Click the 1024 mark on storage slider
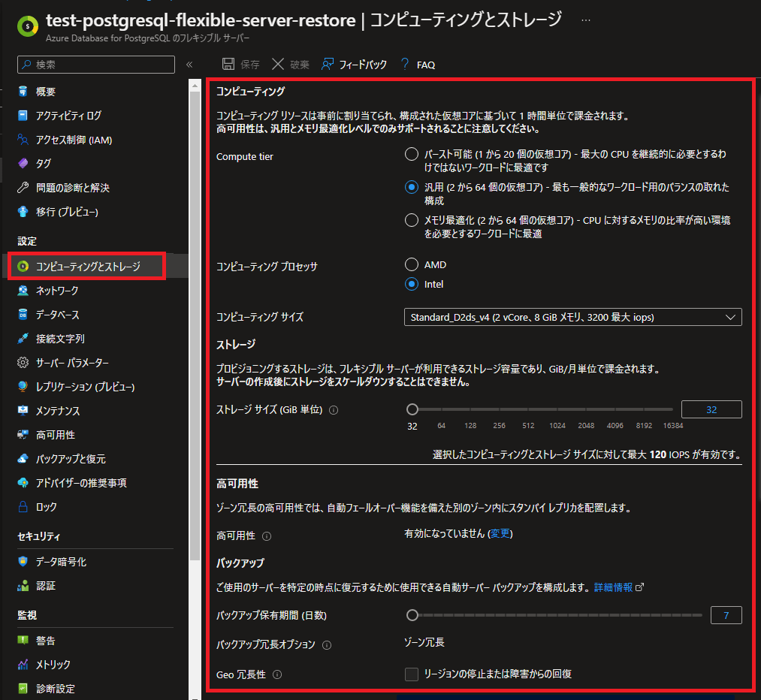Viewport: 761px width, 700px height. 557,425
